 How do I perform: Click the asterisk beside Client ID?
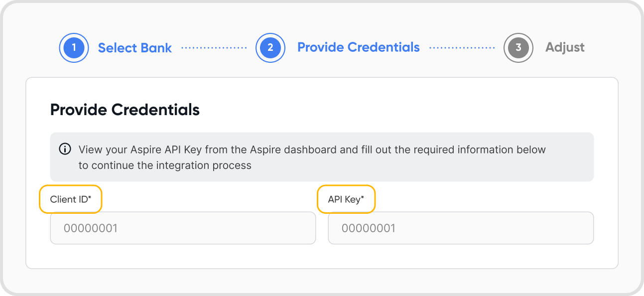(90, 198)
